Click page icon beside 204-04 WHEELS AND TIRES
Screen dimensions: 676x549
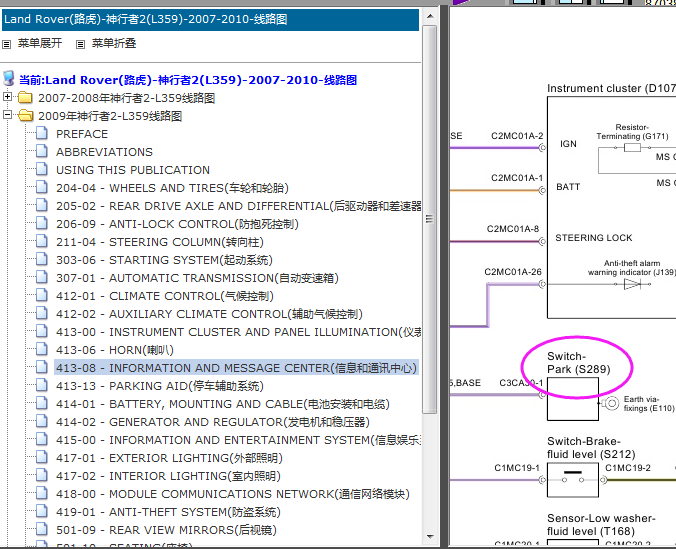point(42,187)
